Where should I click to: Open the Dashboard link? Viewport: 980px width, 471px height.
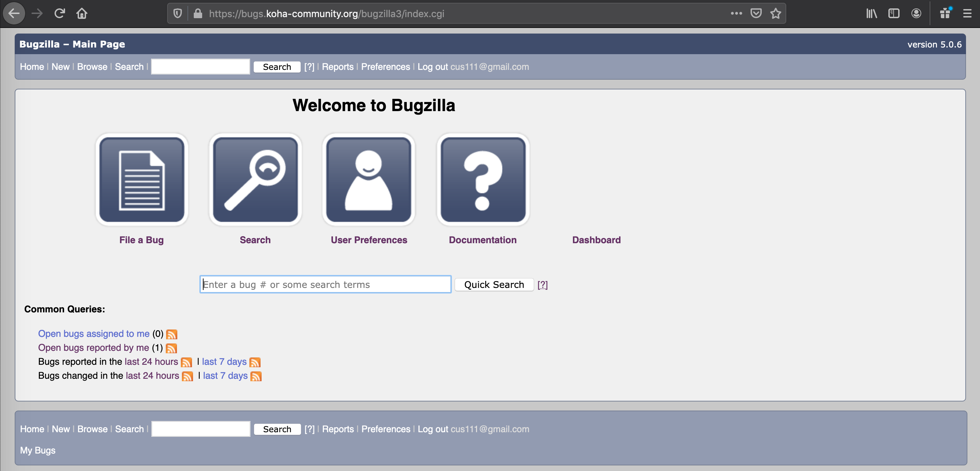596,240
